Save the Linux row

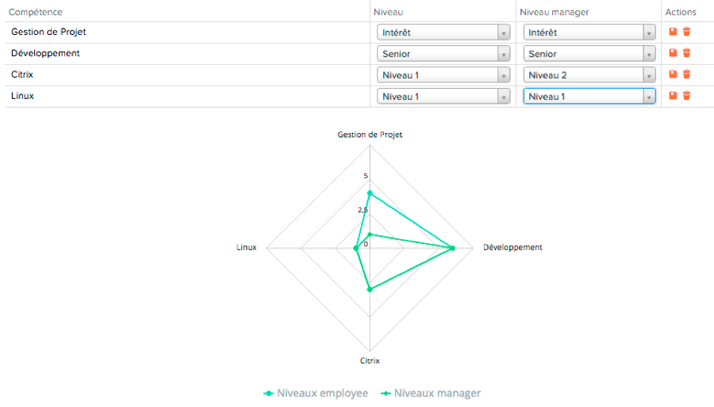click(x=673, y=96)
